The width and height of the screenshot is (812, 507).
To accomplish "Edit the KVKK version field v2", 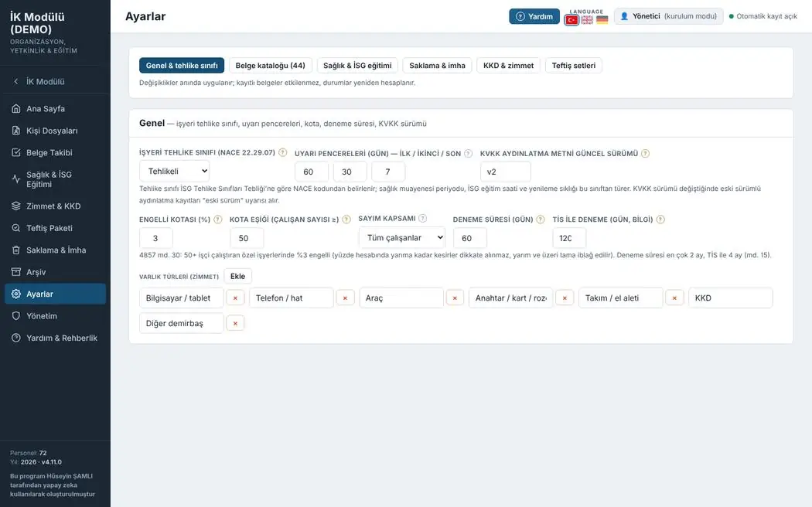I will click(506, 172).
